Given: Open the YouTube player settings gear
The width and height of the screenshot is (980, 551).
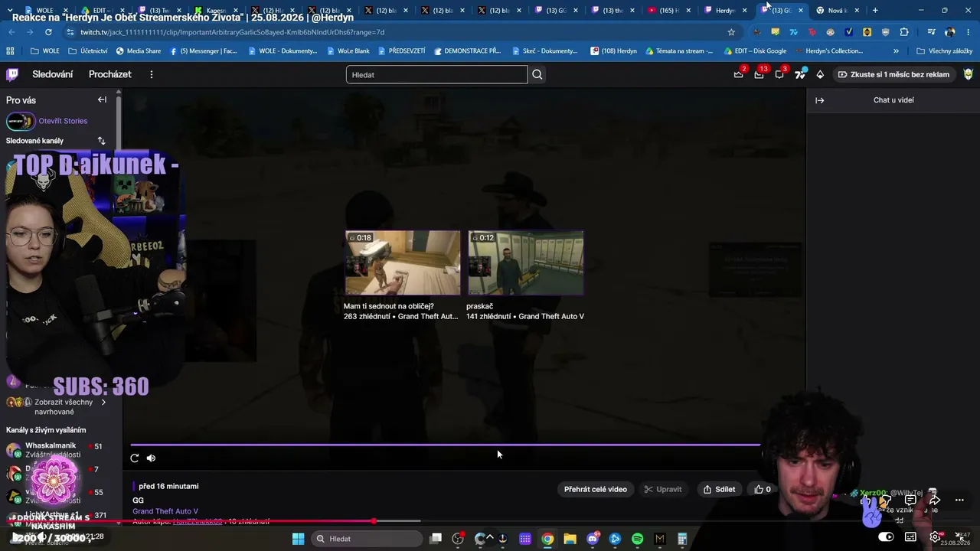Looking at the screenshot, I should click(x=935, y=537).
